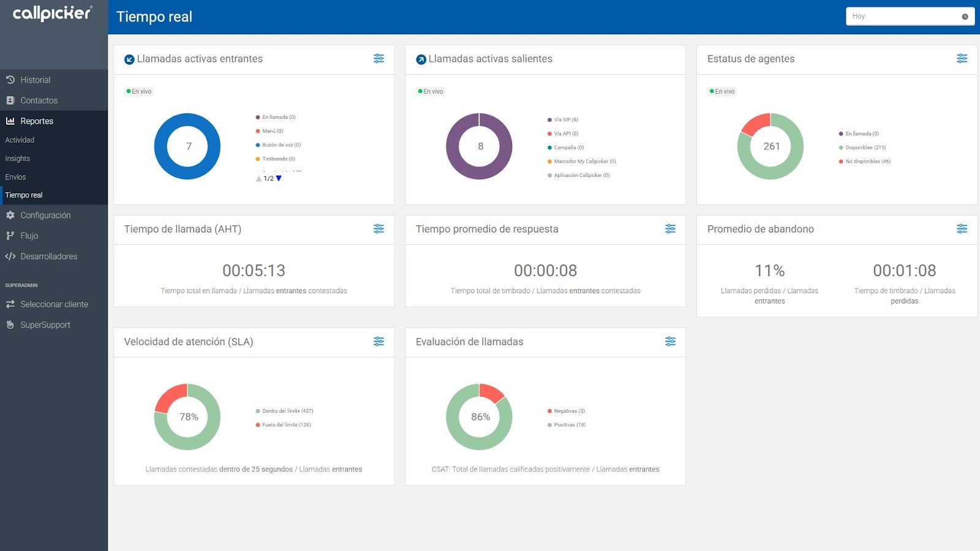Open Seleccionar cliente option

coord(54,304)
